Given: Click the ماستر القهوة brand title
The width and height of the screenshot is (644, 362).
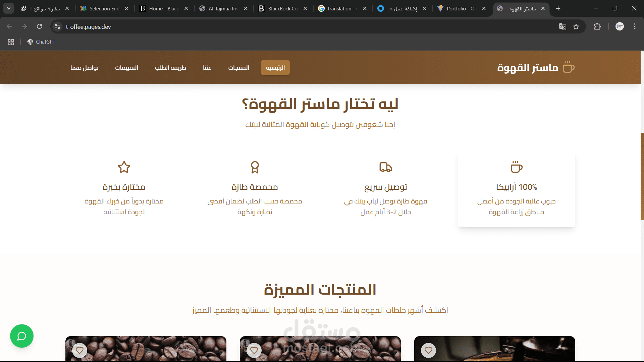Looking at the screenshot, I should pos(528,68).
